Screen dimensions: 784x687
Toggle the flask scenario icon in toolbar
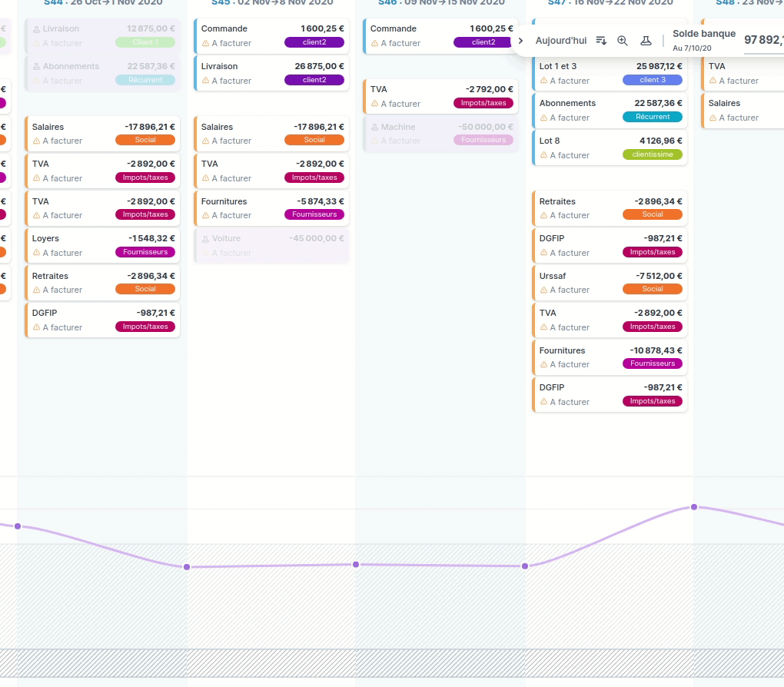click(646, 40)
